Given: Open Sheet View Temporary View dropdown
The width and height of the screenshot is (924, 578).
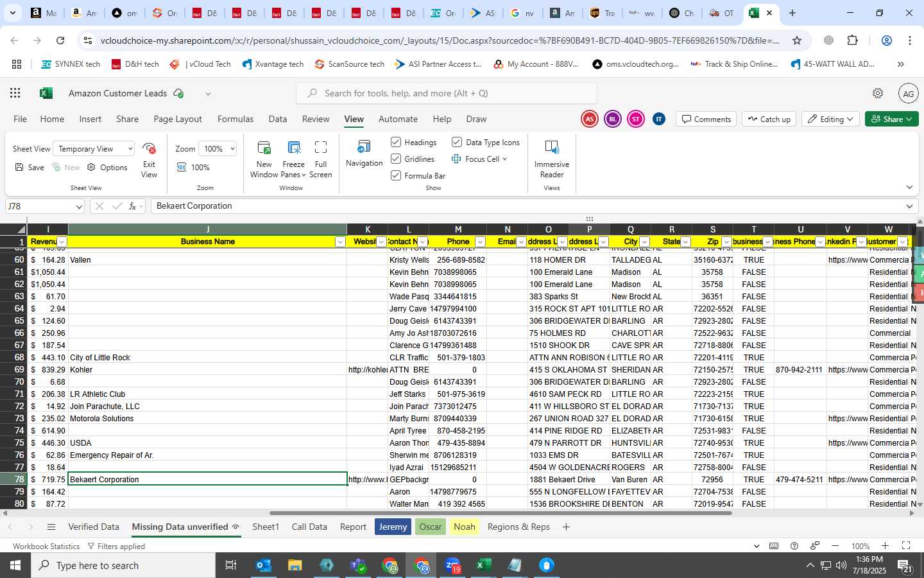Looking at the screenshot, I should coord(94,149).
